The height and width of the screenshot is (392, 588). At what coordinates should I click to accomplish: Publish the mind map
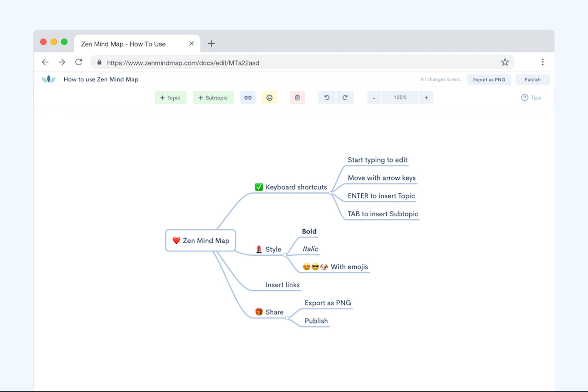pyautogui.click(x=532, y=79)
